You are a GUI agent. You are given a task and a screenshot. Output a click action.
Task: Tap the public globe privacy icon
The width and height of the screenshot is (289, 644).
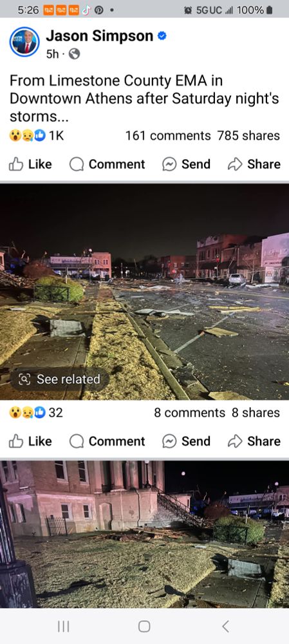click(x=74, y=54)
